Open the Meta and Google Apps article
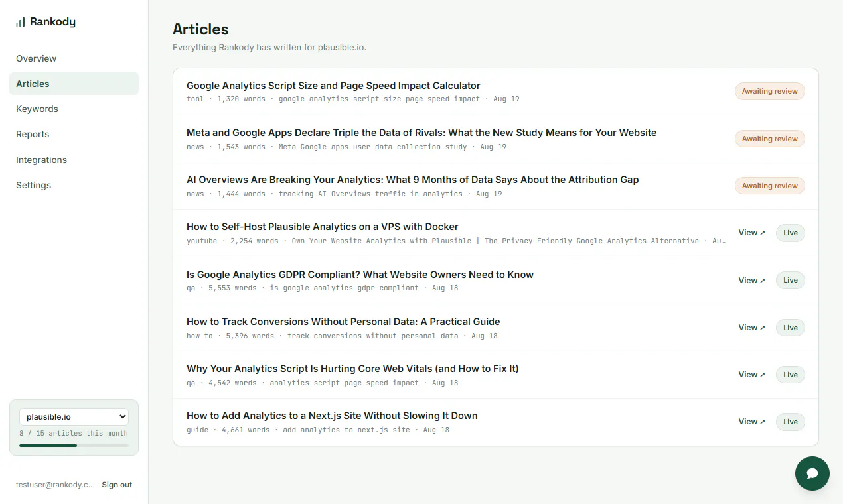 pos(421,133)
